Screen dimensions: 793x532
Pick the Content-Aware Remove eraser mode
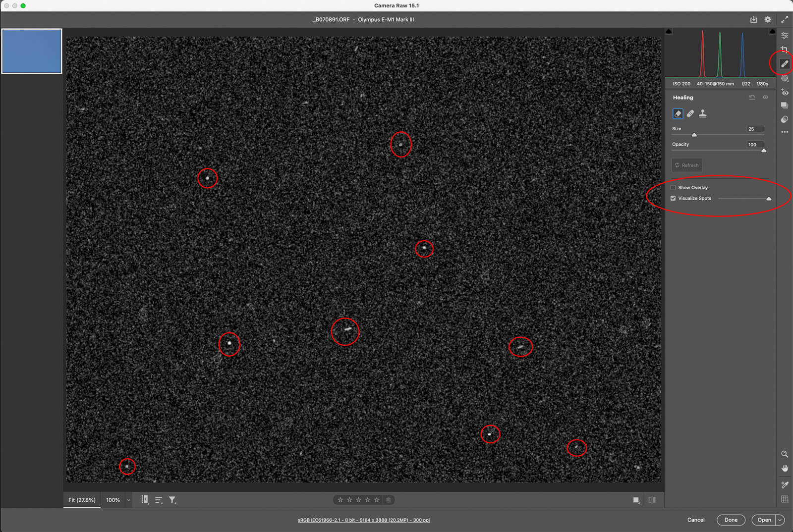678,113
